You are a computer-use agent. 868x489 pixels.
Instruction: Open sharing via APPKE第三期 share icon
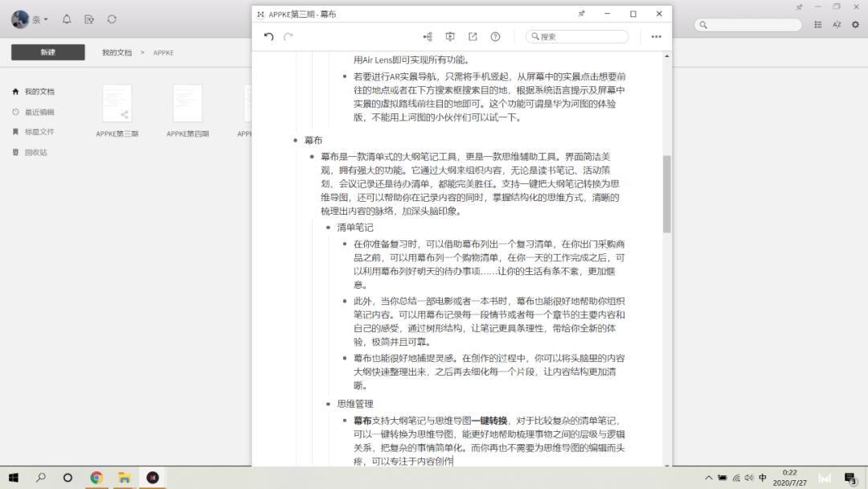coord(125,115)
